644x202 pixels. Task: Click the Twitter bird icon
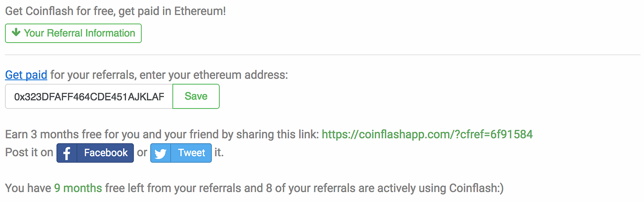[161, 154]
